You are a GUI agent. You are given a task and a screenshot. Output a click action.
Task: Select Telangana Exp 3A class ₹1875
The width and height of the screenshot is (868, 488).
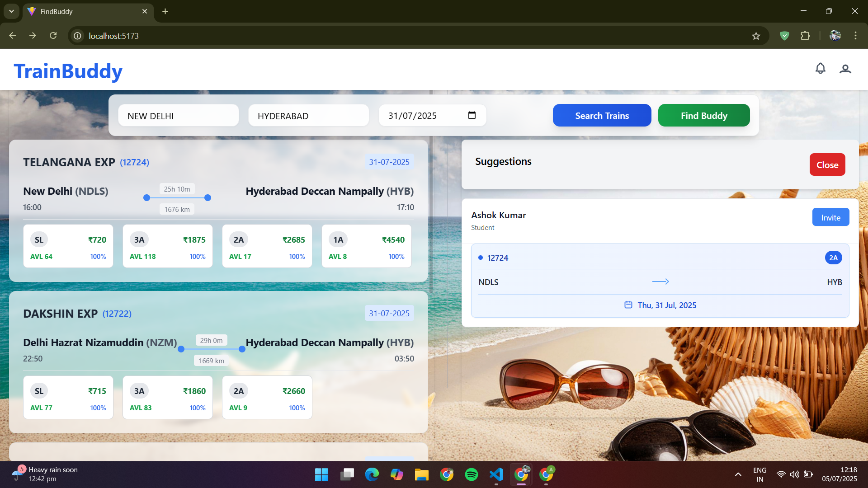point(168,246)
